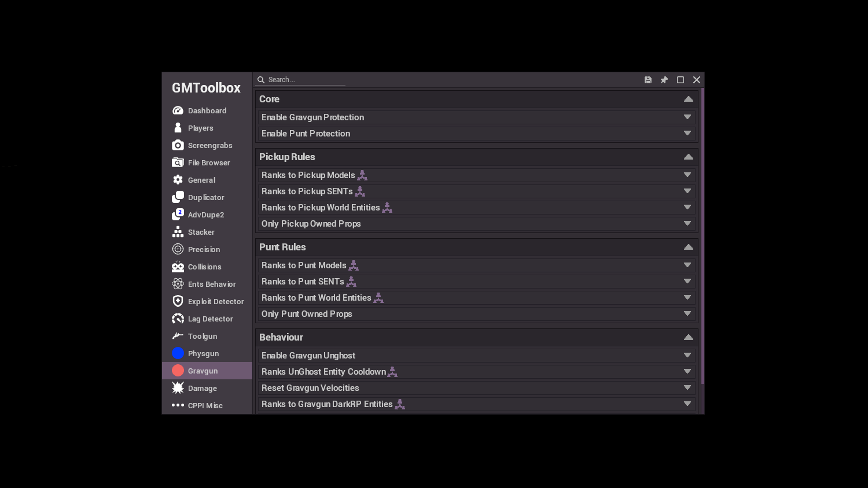This screenshot has height=488, width=868.
Task: Expand Only Pickup Owned Props arrow
Action: 687,223
